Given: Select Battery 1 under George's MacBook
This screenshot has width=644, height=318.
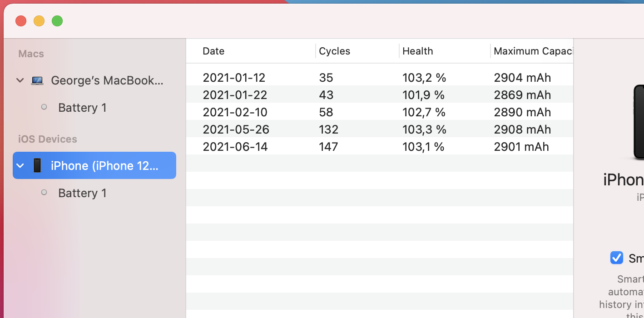Looking at the screenshot, I should tap(82, 108).
